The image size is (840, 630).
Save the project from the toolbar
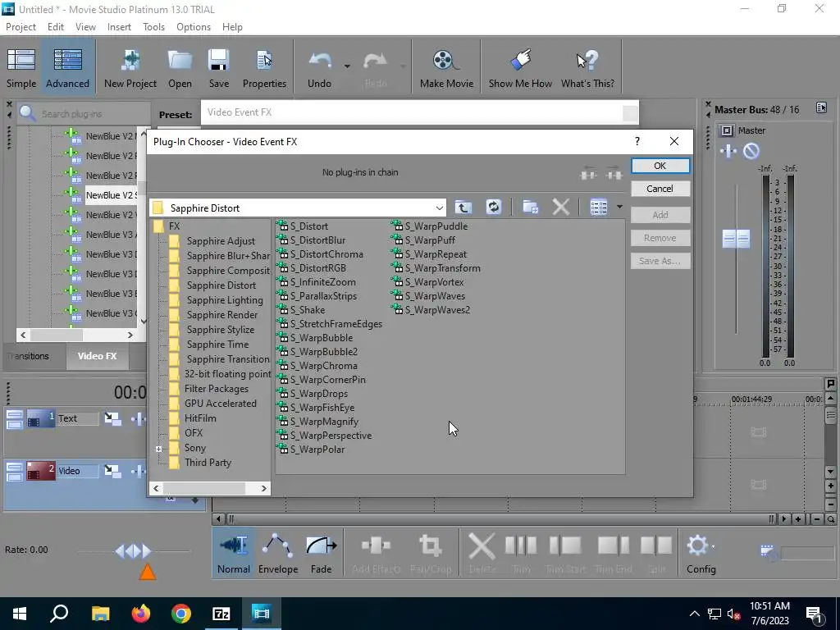coord(218,68)
